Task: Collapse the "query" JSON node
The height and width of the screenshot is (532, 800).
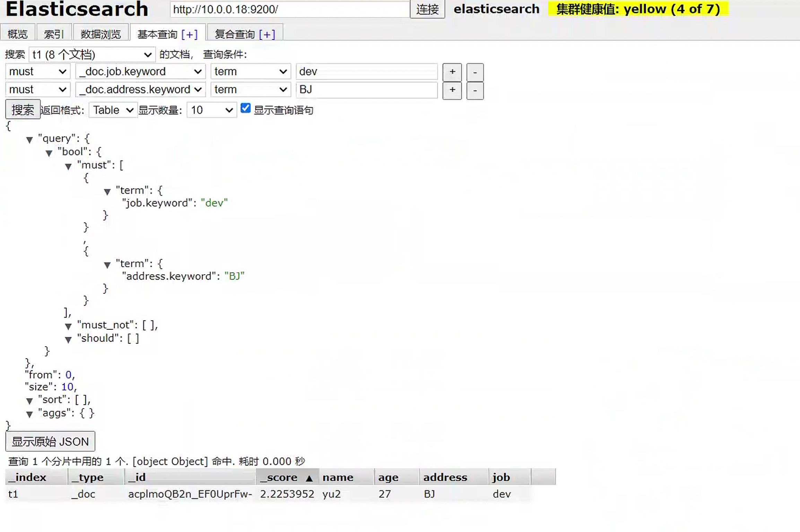Action: [29, 140]
